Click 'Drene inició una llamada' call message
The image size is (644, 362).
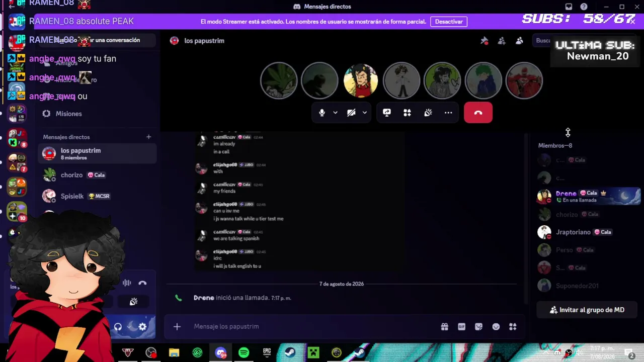tap(242, 298)
